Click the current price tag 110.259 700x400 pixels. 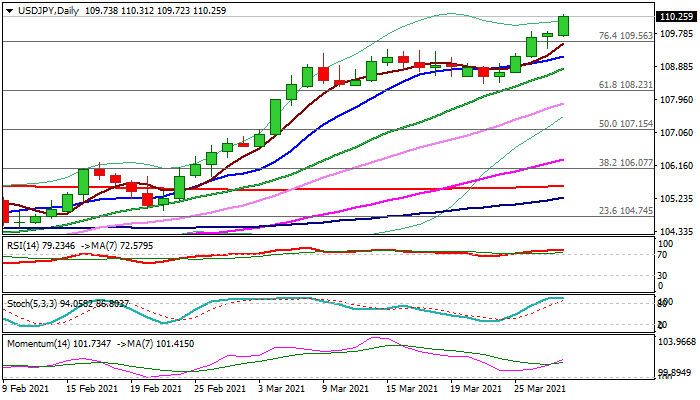676,17
